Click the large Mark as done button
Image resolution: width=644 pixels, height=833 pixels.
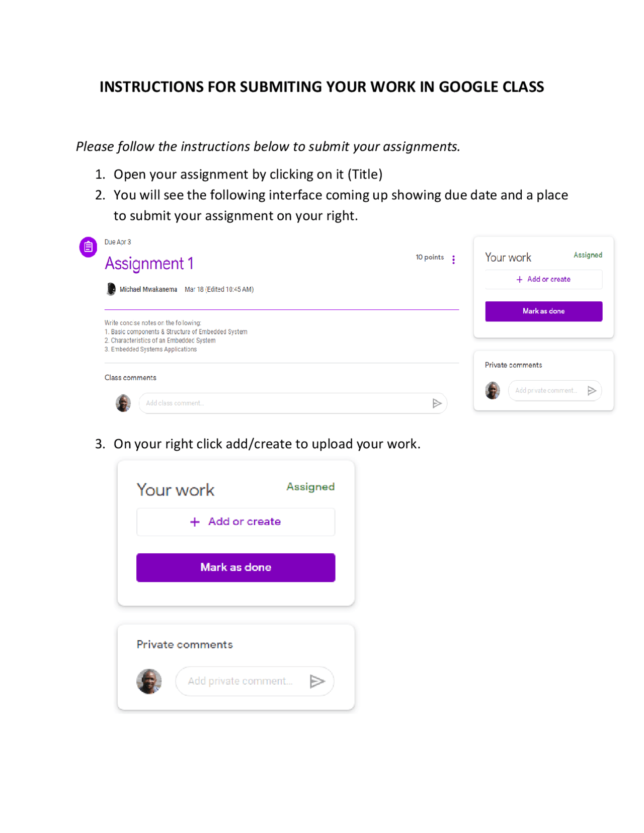pos(235,567)
